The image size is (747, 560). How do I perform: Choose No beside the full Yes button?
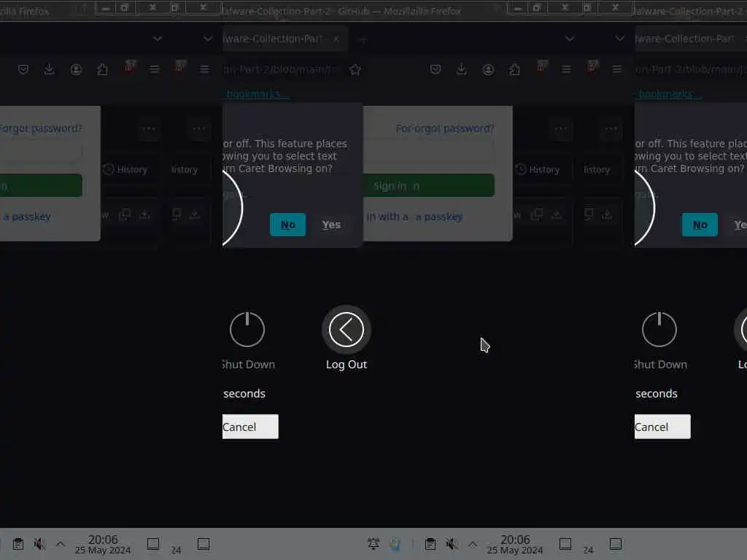click(287, 225)
